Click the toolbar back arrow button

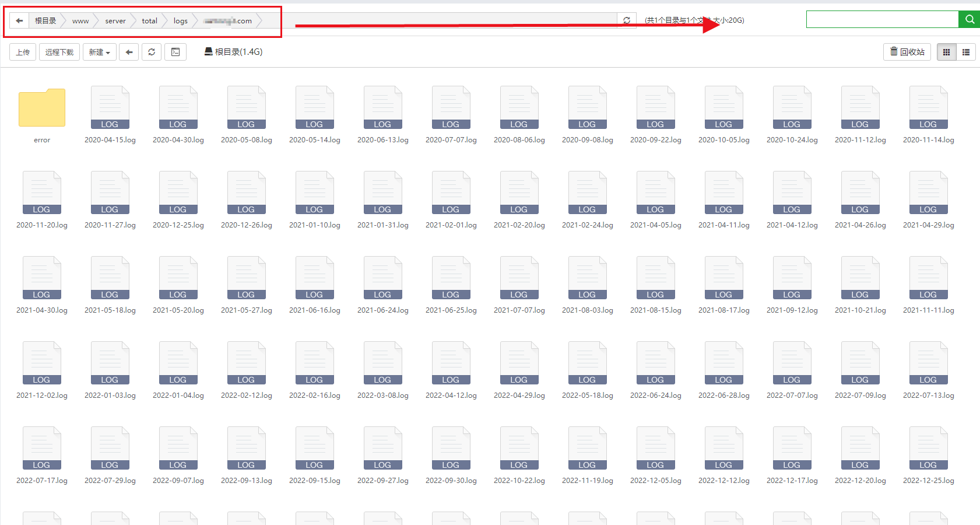(129, 52)
